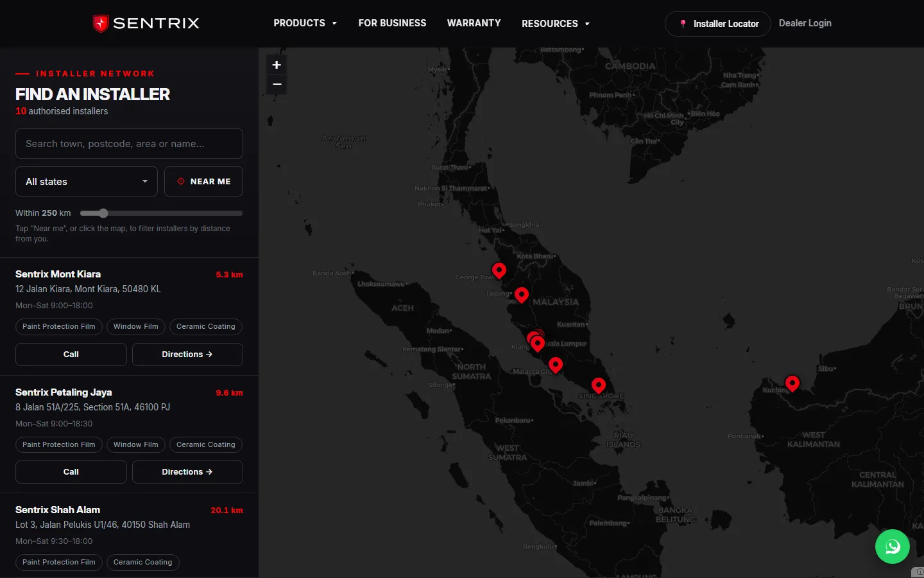Open the WhatsApp chat bubble
Viewport: 924px width, 578px height.
[x=893, y=547]
